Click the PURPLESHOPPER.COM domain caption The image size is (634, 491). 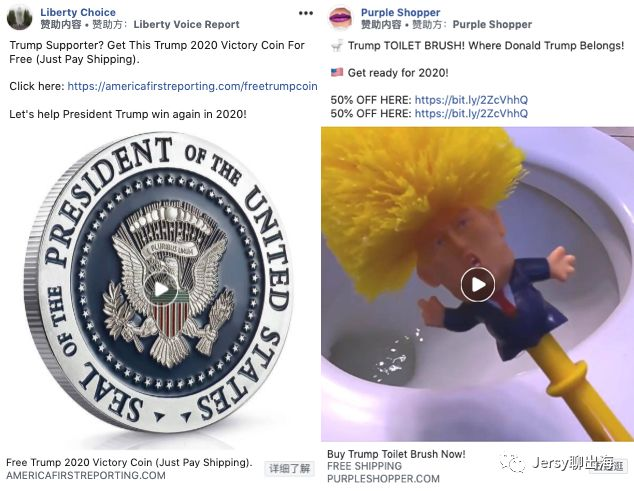click(x=383, y=479)
